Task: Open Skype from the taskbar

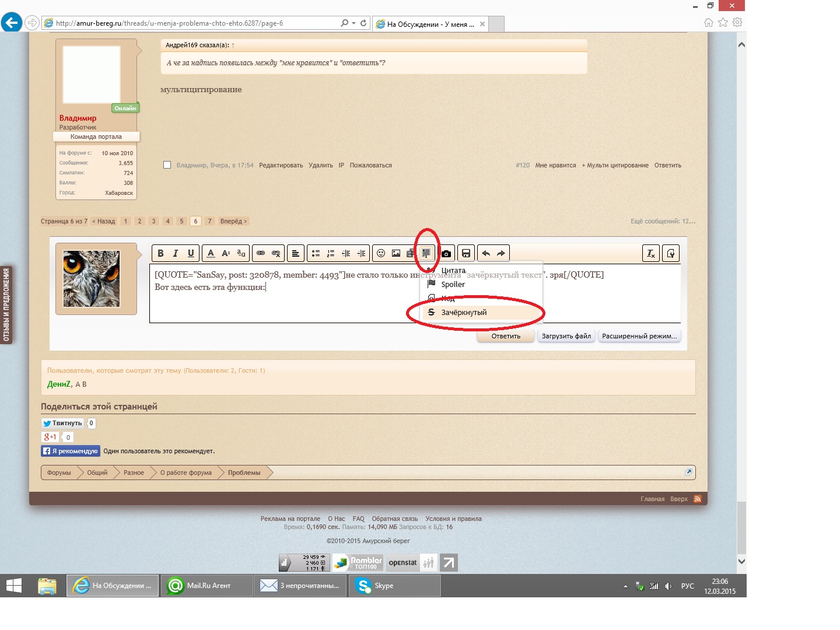Action: (x=394, y=586)
